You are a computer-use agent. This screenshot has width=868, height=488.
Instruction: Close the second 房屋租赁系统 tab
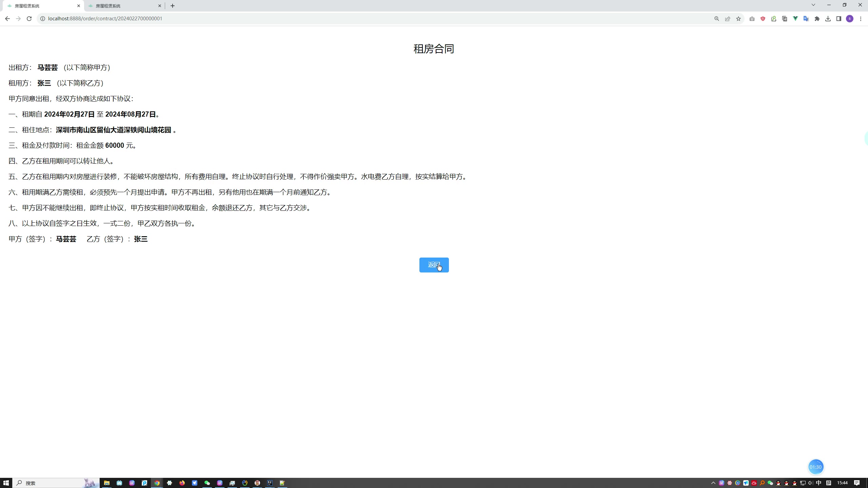[160, 6]
